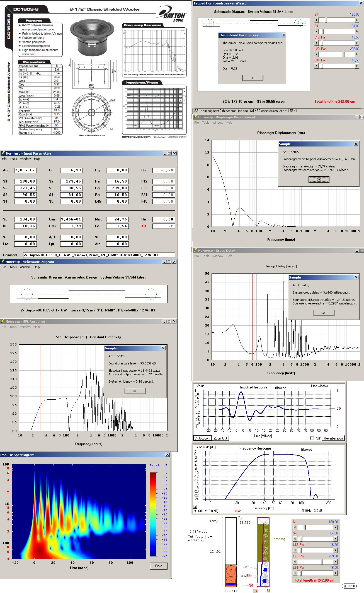This screenshot has height=593, width=364.
Task: Click L34 Par left arrow in top Wizard
Action: point(316,66)
